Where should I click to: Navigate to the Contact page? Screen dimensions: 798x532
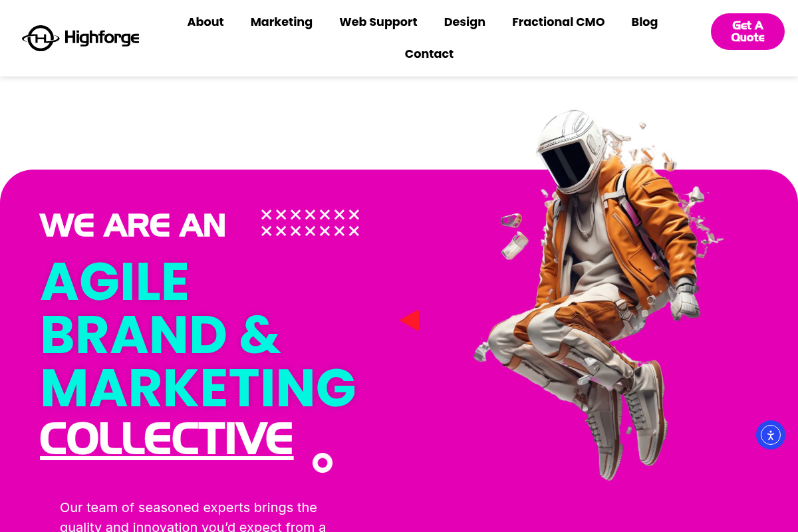coord(429,54)
